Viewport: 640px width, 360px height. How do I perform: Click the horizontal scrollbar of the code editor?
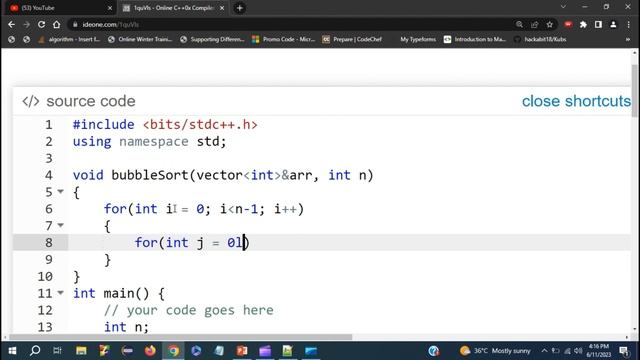pos(181,337)
